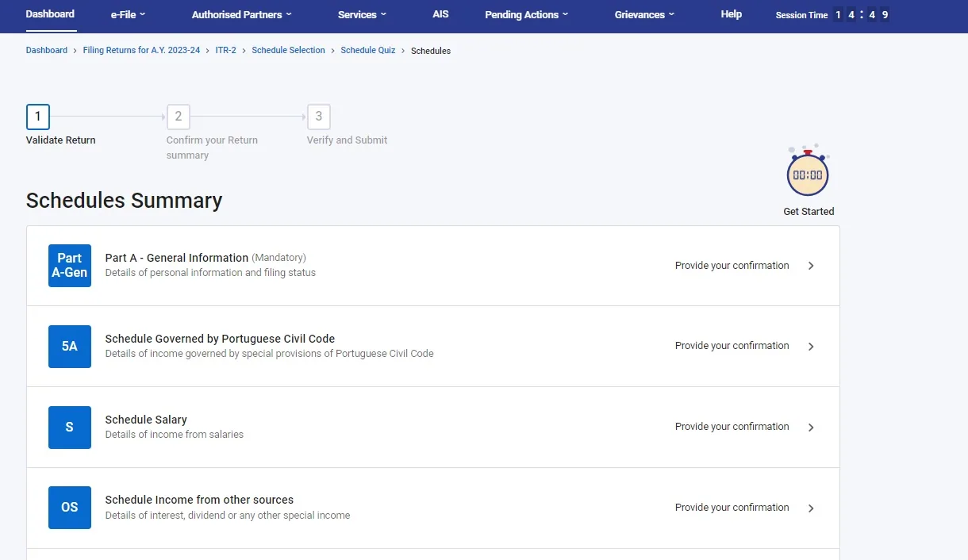Expand the Grievances dropdown menu

coord(645,14)
